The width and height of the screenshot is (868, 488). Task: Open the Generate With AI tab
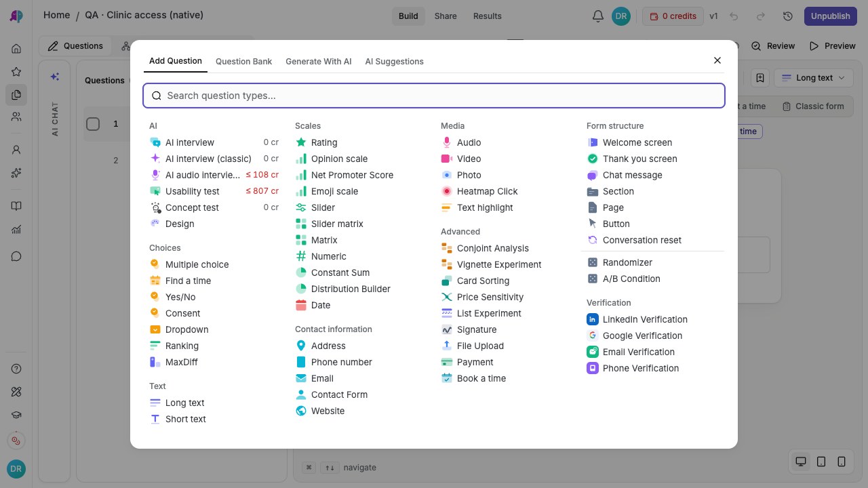(x=319, y=61)
